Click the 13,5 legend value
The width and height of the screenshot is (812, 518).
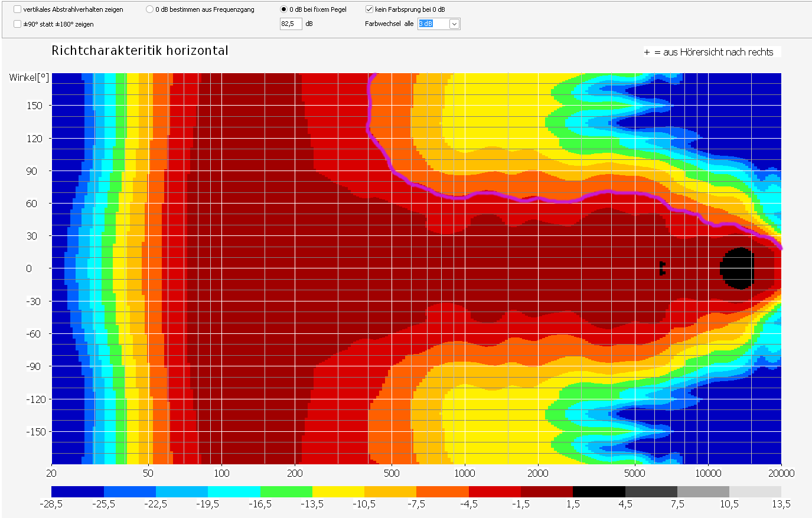click(x=781, y=504)
